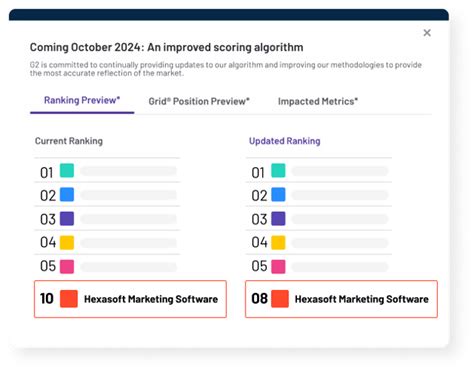Click yellow swatch in Current Ranking row 04

[67, 242]
